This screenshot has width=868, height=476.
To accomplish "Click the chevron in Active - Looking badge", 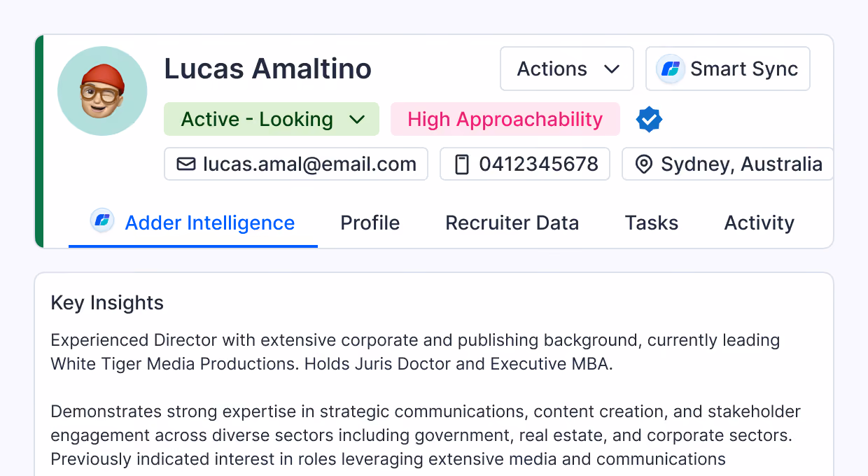I will 357,120.
